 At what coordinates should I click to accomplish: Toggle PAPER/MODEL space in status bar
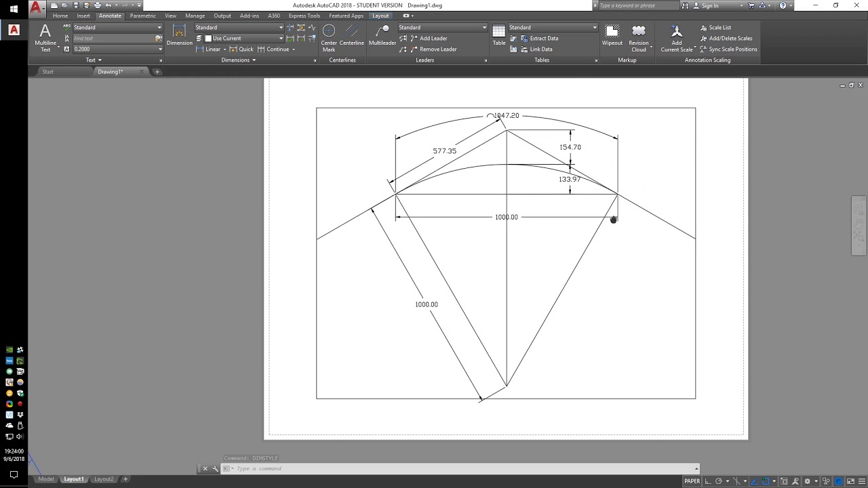pos(692,481)
